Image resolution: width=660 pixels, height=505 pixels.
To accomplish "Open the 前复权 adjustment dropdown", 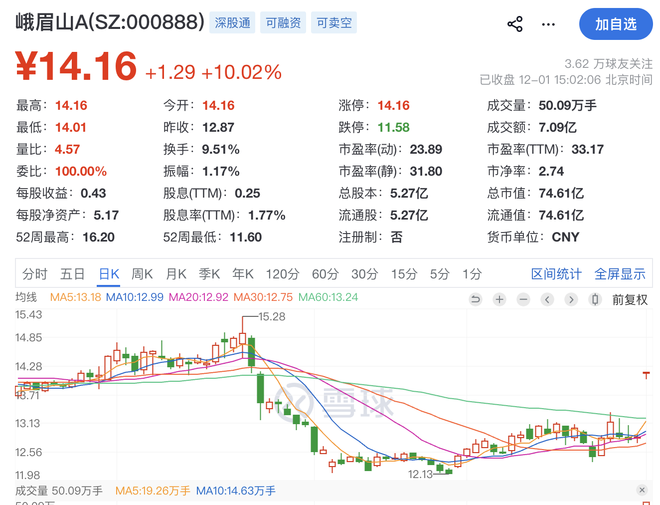I will click(x=629, y=299).
